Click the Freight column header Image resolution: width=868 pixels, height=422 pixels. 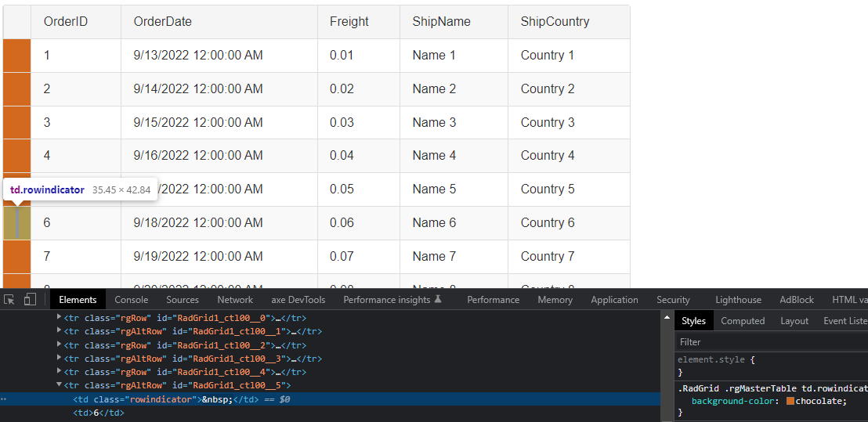[x=349, y=22]
